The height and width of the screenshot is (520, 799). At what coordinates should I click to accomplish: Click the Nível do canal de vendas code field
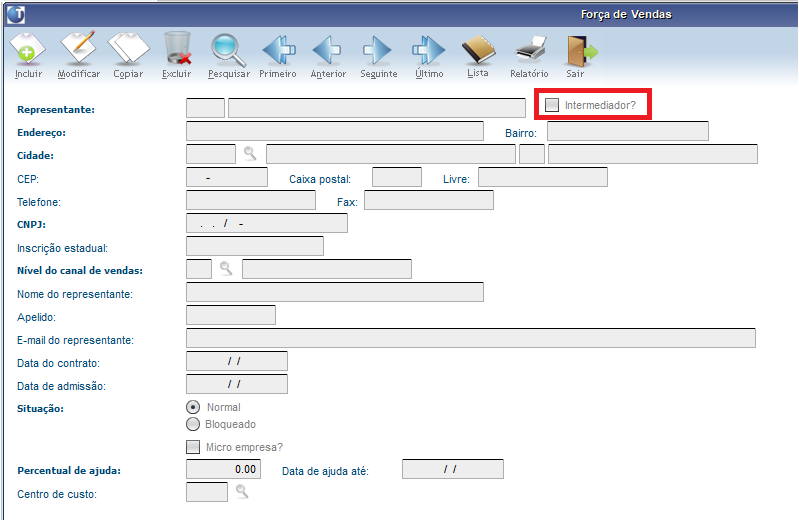[x=199, y=269]
